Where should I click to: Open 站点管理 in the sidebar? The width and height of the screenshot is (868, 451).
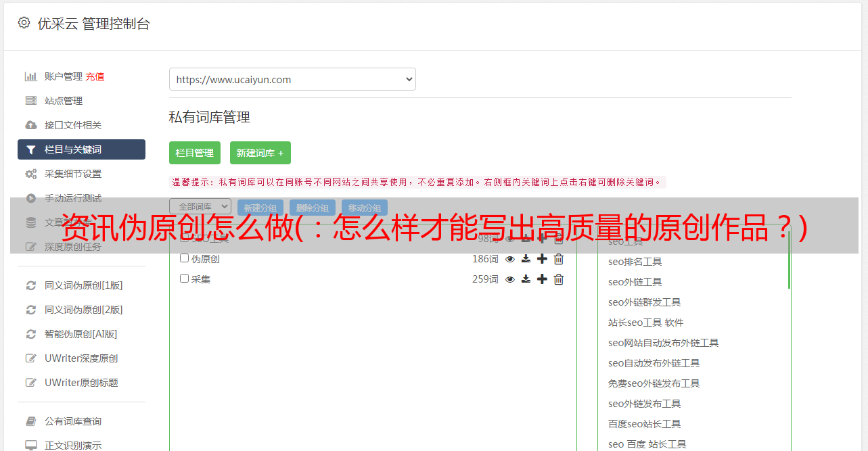(64, 101)
